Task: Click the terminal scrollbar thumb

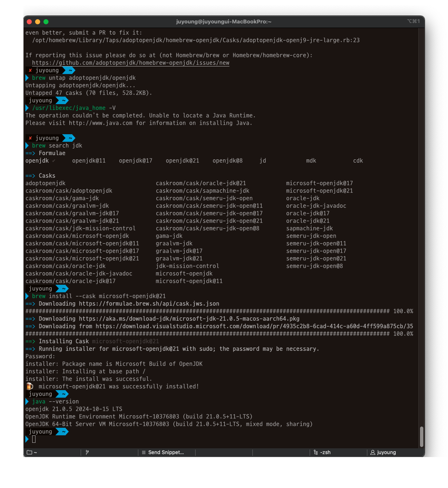Action: [x=421, y=436]
